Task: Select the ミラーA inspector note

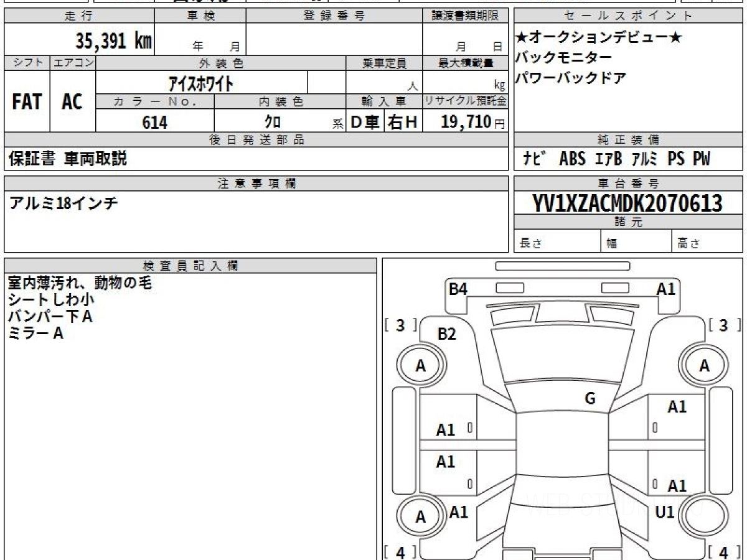Action: pos(35,334)
